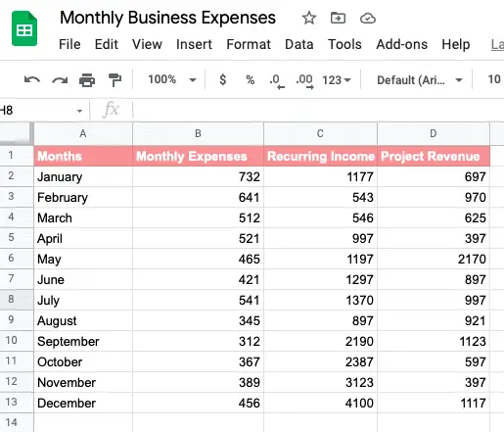Image resolution: width=504 pixels, height=432 pixels.
Task: Select December recurring income 4100
Action: [x=320, y=403]
